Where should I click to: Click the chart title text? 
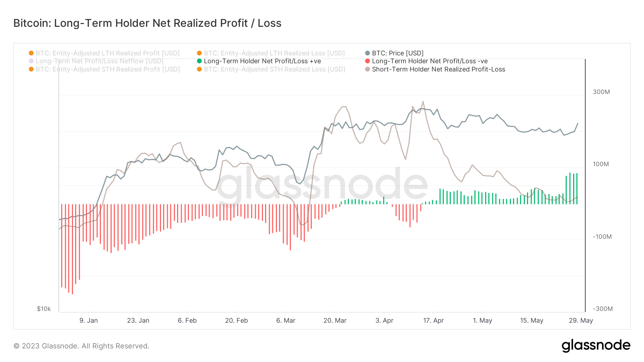[147, 23]
